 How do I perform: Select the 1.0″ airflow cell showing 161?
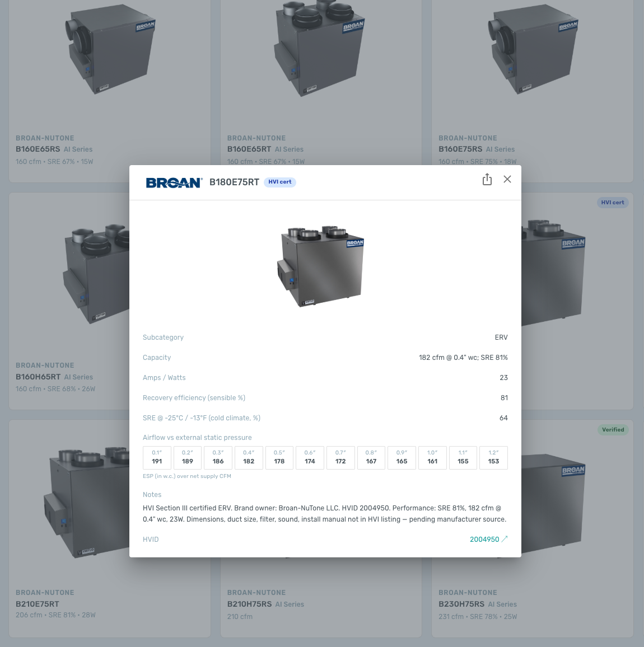pyautogui.click(x=432, y=458)
